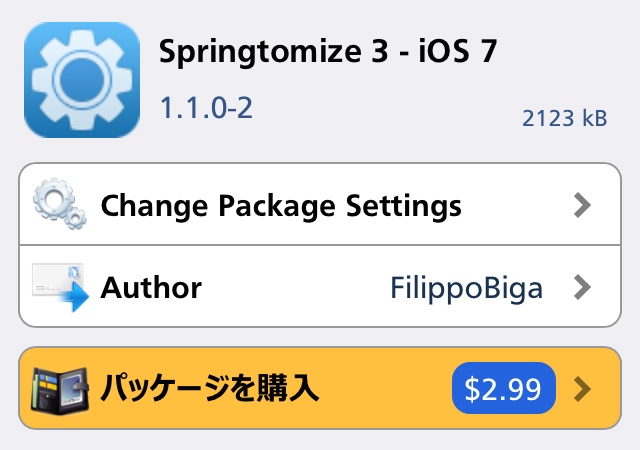Open Change Package Settings row
The width and height of the screenshot is (640, 450).
point(320,204)
